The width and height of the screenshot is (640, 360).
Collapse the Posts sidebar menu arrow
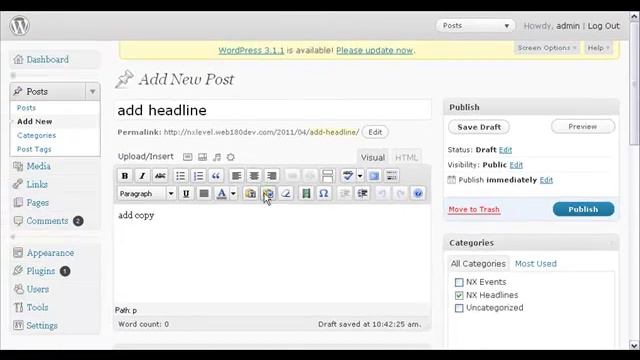[x=93, y=91]
